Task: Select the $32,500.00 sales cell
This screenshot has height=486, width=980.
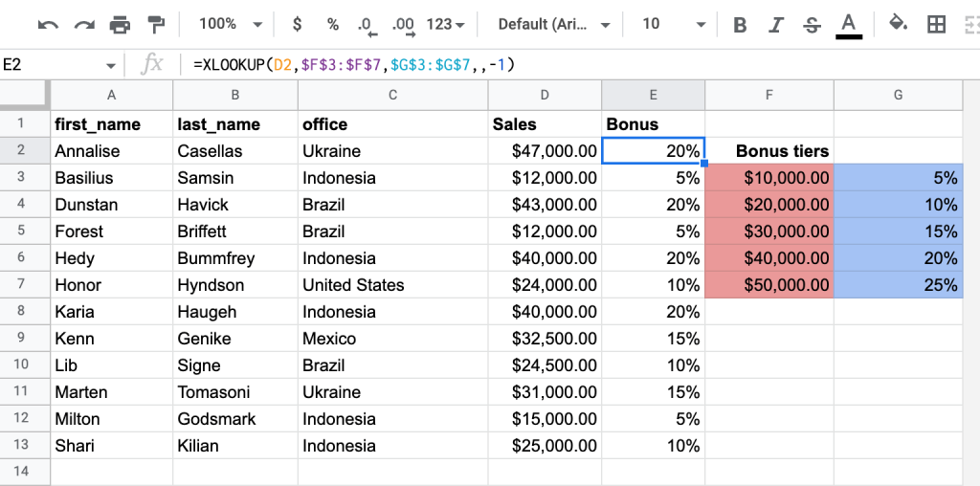Action: [545, 339]
